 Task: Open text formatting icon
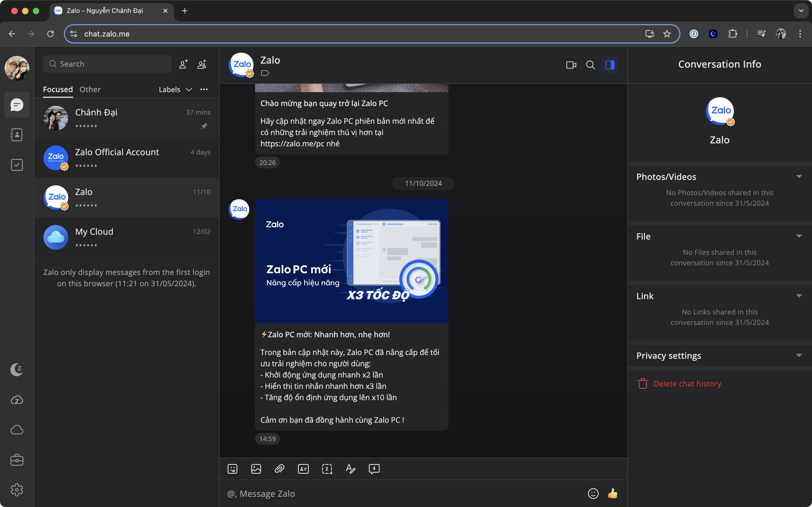350,469
